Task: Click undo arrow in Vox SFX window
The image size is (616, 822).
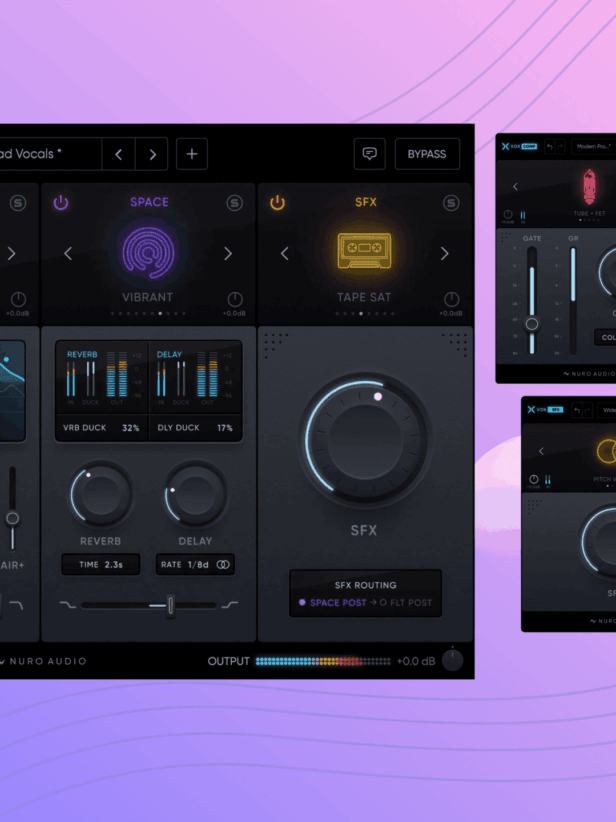Action: [577, 410]
